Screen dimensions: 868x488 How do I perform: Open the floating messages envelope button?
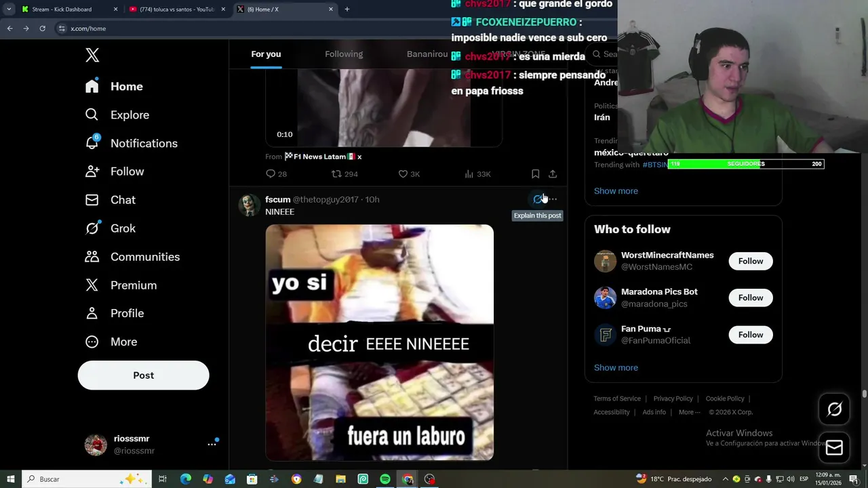coord(834,448)
